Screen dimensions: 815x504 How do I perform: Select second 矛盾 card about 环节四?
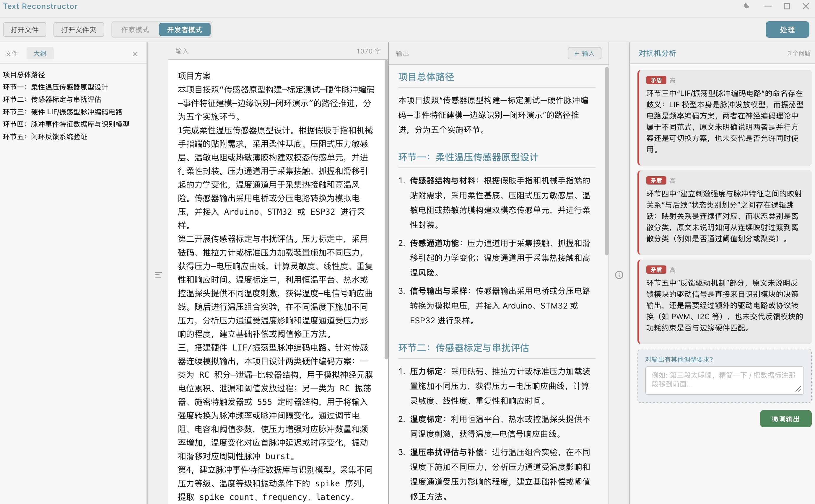click(725, 212)
